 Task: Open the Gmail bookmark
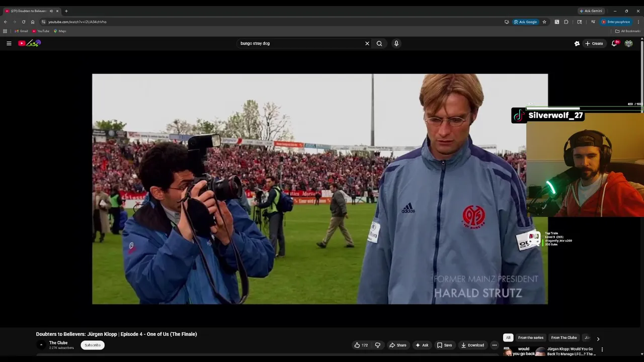click(21, 31)
